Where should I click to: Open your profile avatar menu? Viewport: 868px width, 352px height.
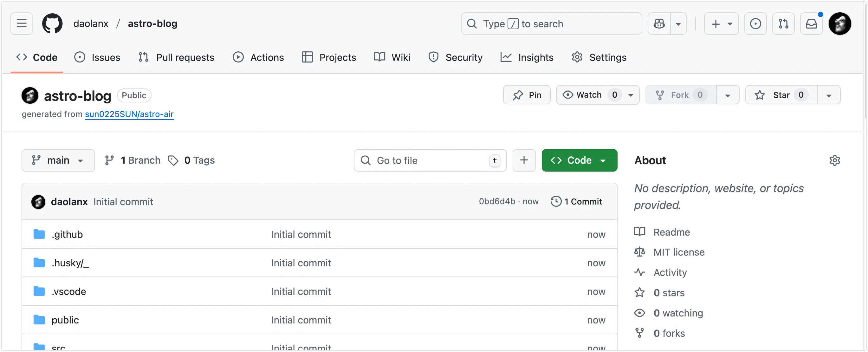point(840,23)
